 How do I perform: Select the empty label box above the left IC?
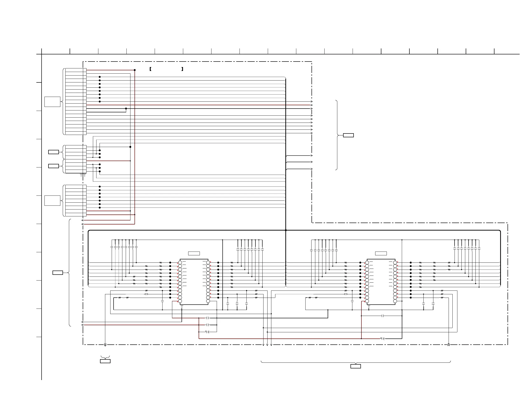[194, 253]
